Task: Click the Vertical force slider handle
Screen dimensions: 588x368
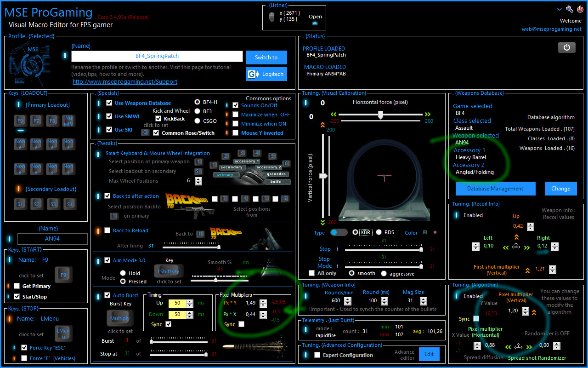Action: tap(324, 176)
